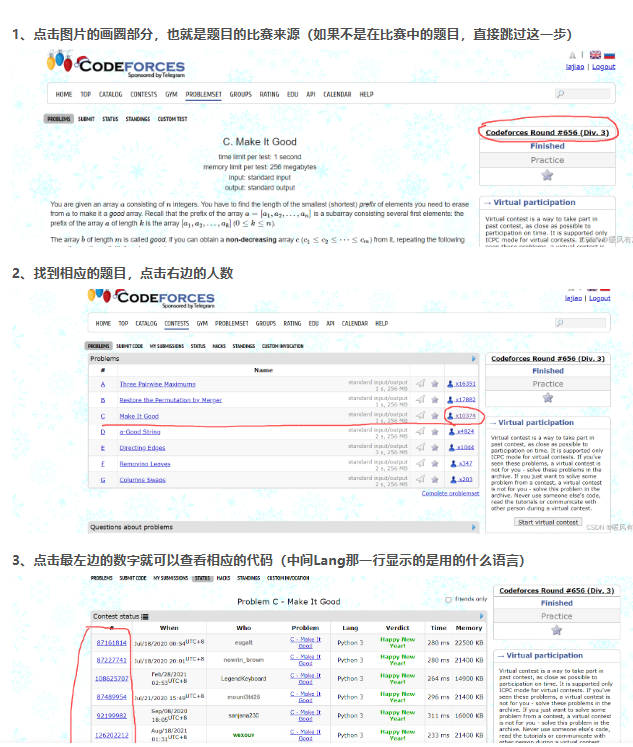The height and width of the screenshot is (747, 633).
Task: Click the search field in step 2 header
Action: (580, 323)
